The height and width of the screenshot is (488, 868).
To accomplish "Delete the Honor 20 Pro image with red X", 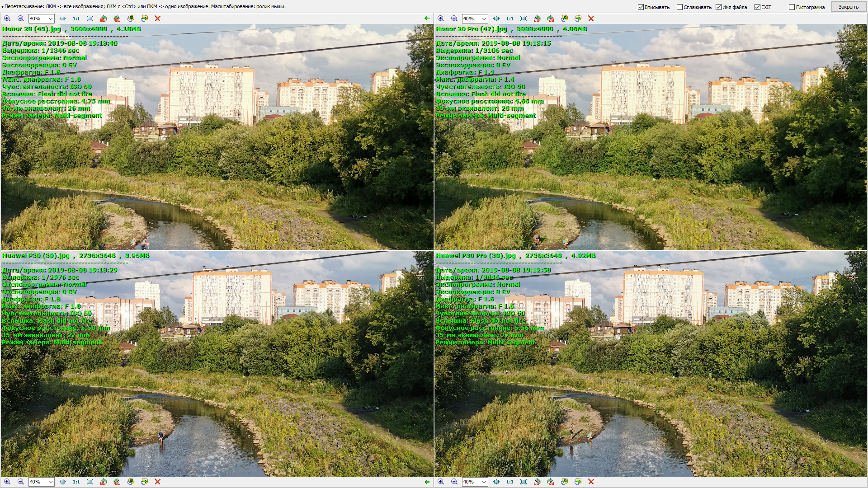I will pos(591,19).
